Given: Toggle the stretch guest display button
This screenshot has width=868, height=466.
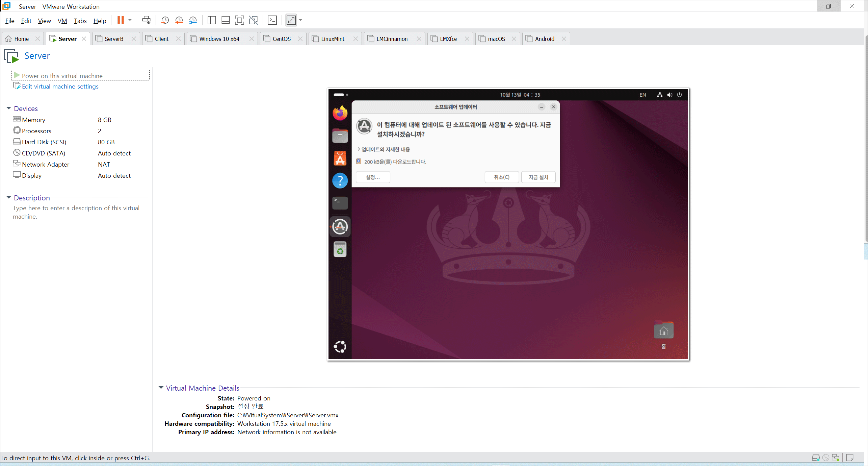Looking at the screenshot, I should (291, 20).
